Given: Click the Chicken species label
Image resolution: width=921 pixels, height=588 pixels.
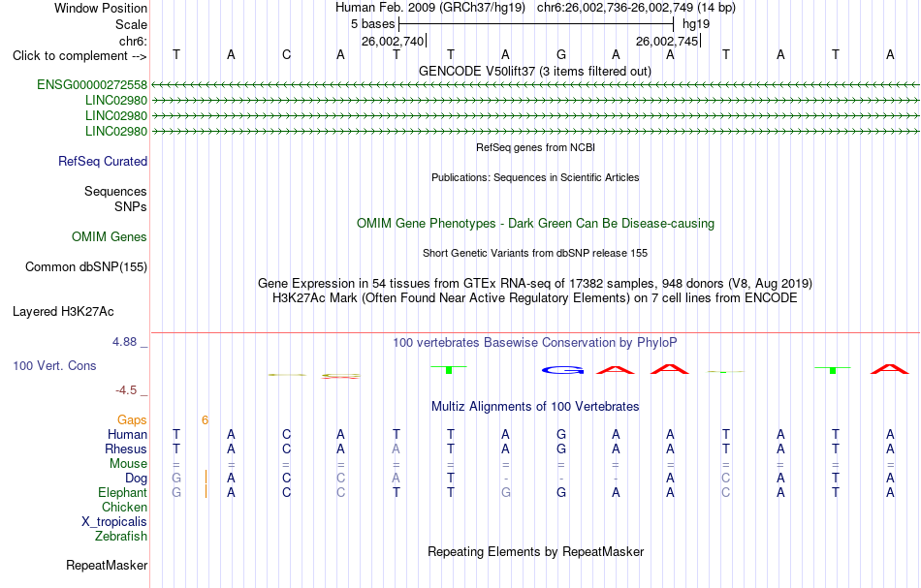Looking at the screenshot, I should pyautogui.click(x=124, y=508).
